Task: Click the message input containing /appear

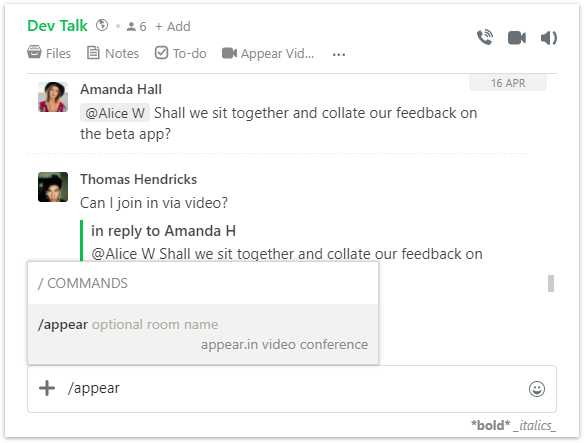Action: point(292,389)
